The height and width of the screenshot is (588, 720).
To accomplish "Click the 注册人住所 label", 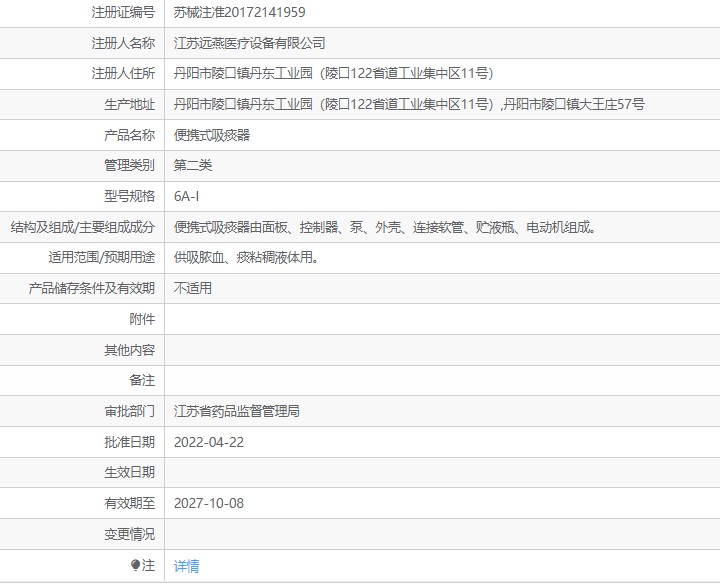I will coord(123,73).
